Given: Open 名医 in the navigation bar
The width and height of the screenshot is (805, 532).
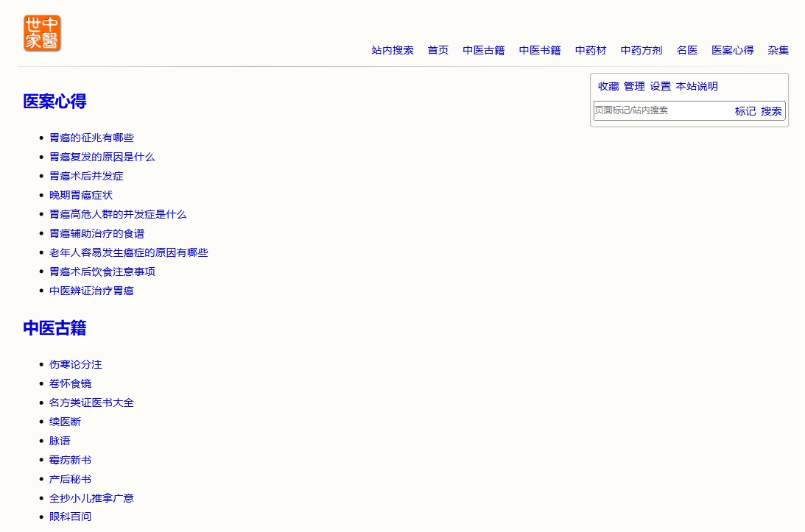Looking at the screenshot, I should [687, 50].
